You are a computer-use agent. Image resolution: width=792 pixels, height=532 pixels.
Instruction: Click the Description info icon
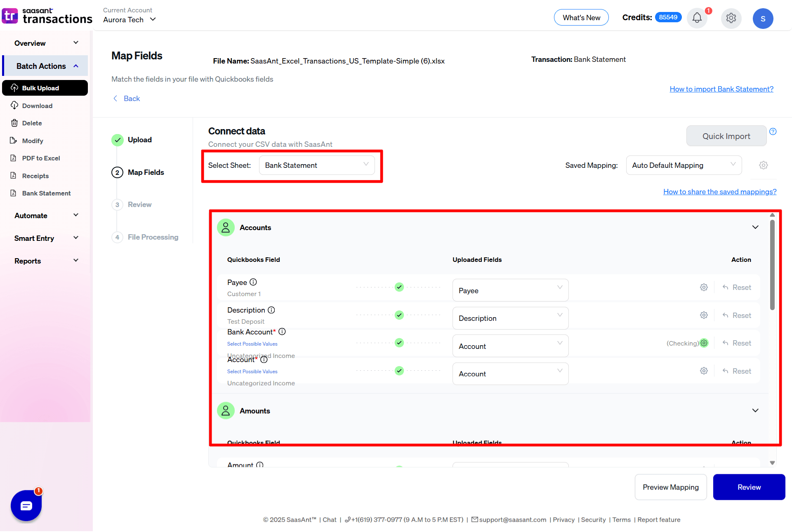point(271,310)
